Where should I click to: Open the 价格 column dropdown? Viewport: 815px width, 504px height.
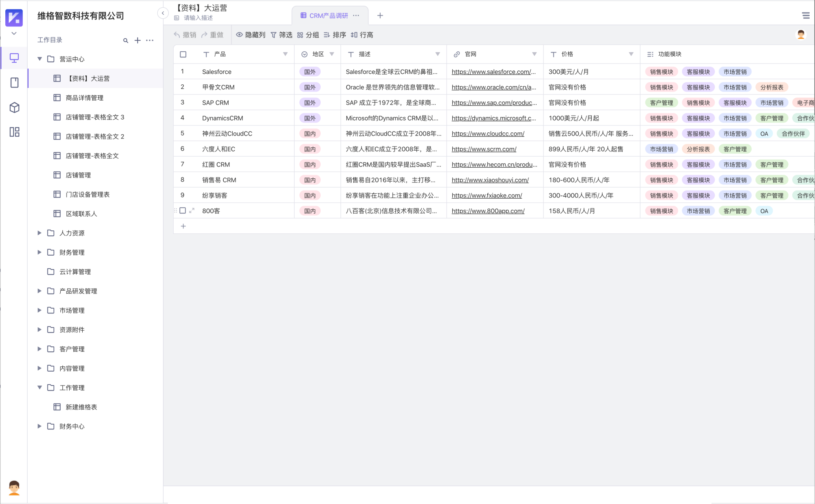pos(631,54)
